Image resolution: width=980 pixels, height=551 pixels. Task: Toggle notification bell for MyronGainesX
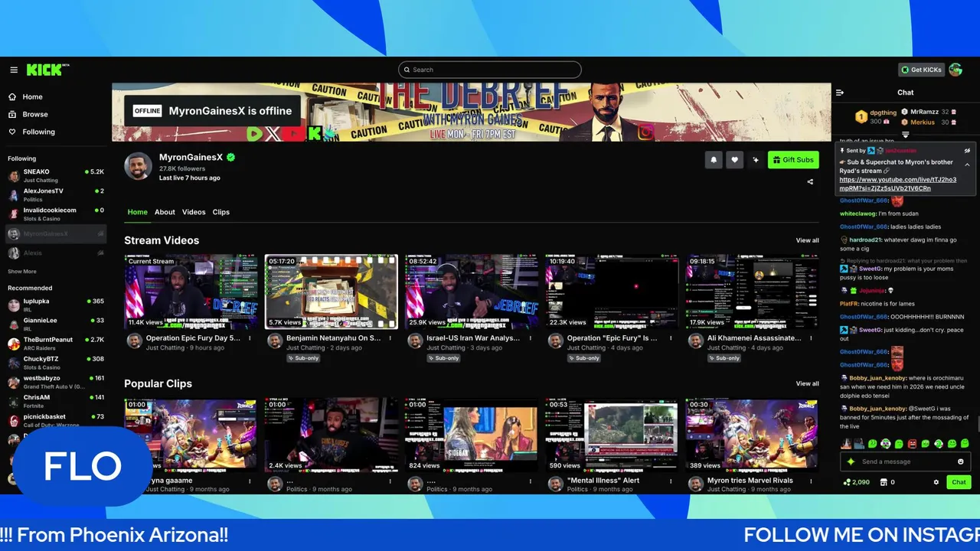pyautogui.click(x=714, y=160)
